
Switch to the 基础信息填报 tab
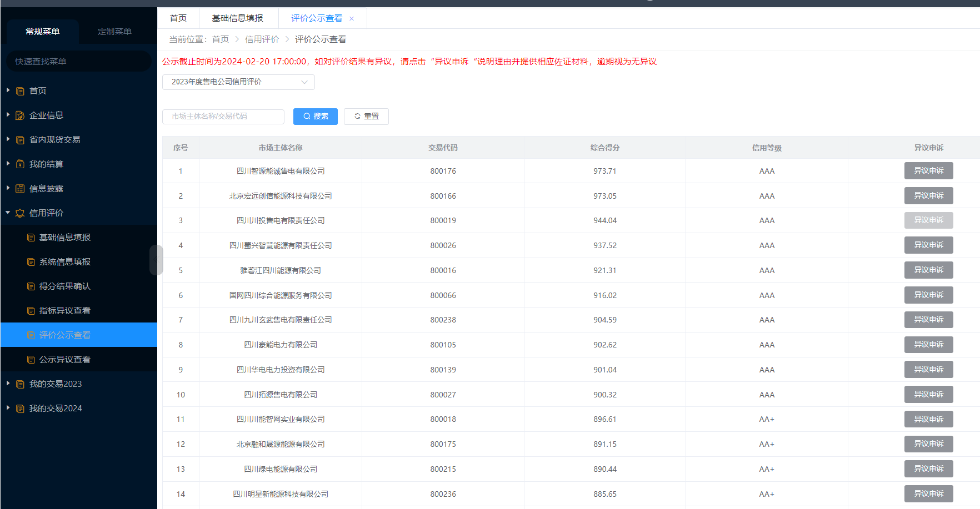point(237,18)
